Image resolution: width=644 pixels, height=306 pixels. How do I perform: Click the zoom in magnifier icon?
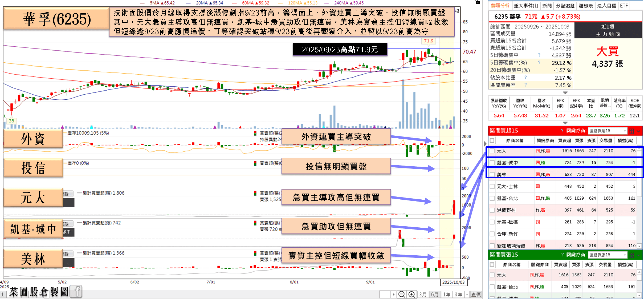[412, 295]
